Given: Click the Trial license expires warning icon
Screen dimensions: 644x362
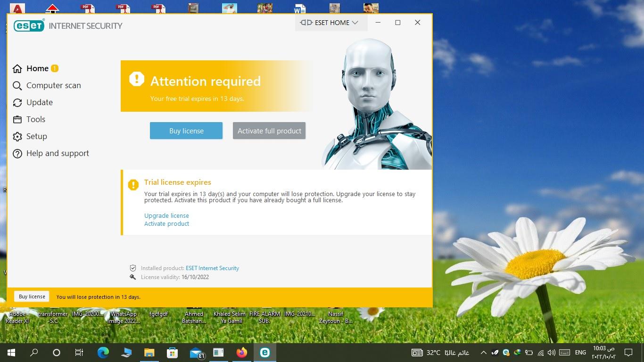Looking at the screenshot, I should pyautogui.click(x=133, y=185).
